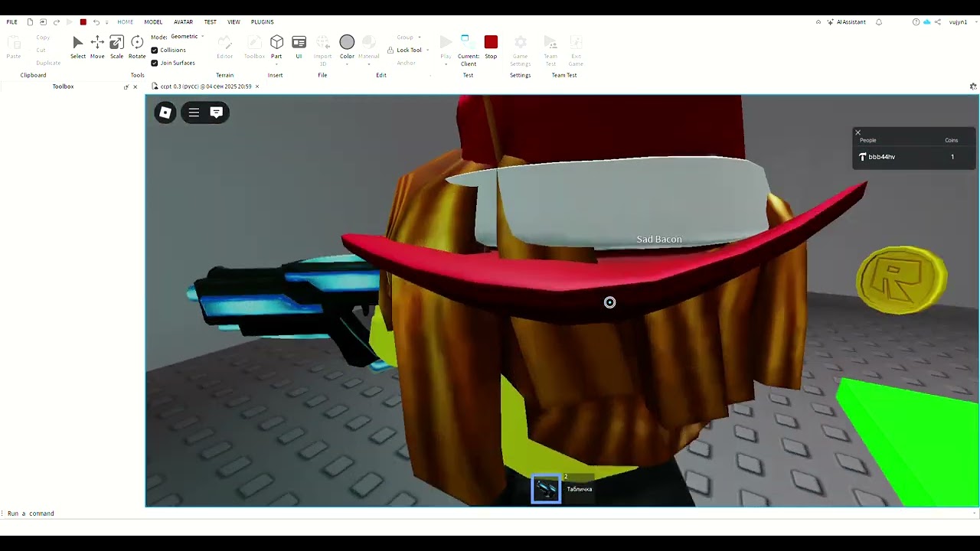Expand the Part dropdown arrow
This screenshot has height=551, width=980.
tap(276, 64)
